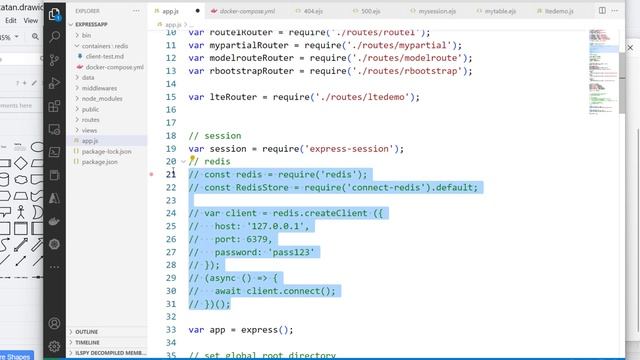Click the magnifier zoom icon in draw.io window

[x=36, y=37]
